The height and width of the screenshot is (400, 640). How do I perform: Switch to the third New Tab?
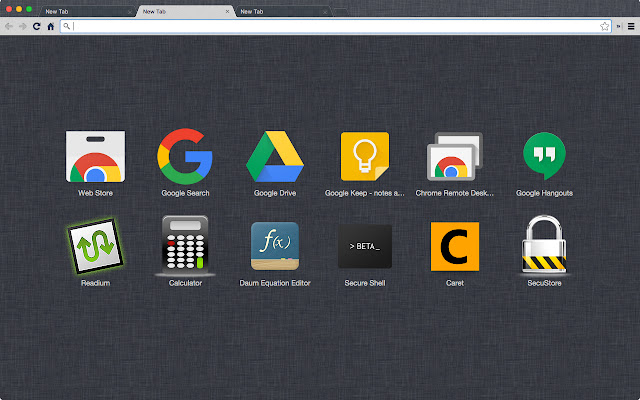click(284, 11)
